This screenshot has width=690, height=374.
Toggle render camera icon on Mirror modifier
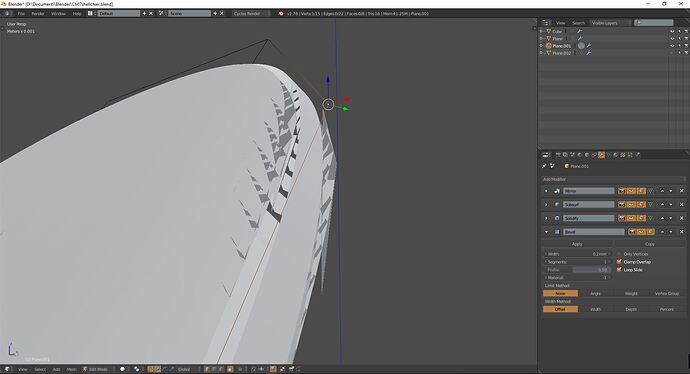[x=621, y=191]
